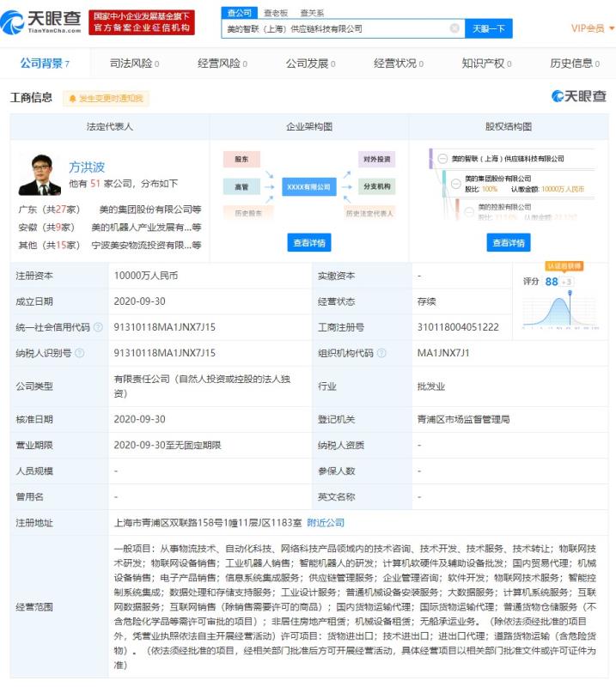
Task: Click 2020-09-30至无固定期限 business term
Action: coord(168,446)
